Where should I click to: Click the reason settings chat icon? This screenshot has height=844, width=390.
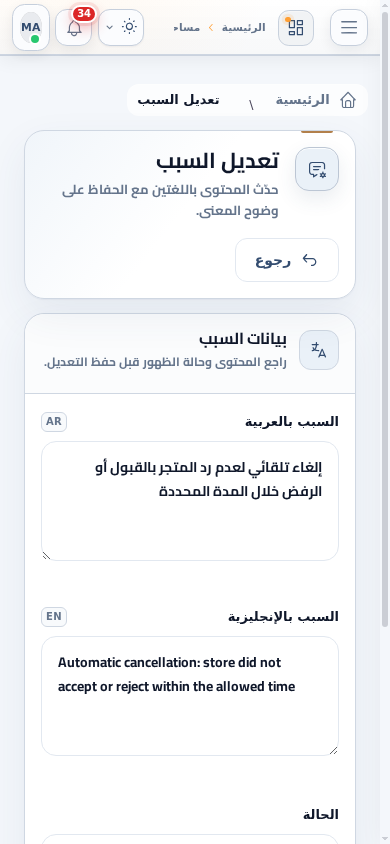(x=317, y=169)
